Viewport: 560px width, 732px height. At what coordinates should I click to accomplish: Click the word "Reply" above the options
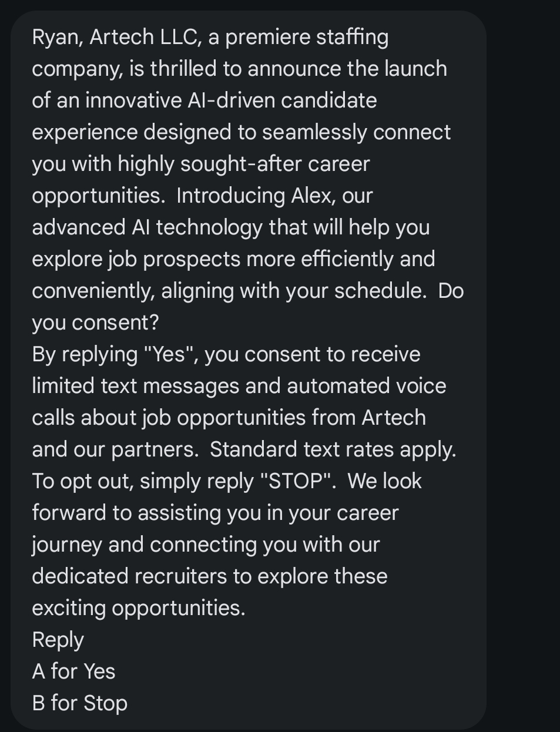coord(58,639)
